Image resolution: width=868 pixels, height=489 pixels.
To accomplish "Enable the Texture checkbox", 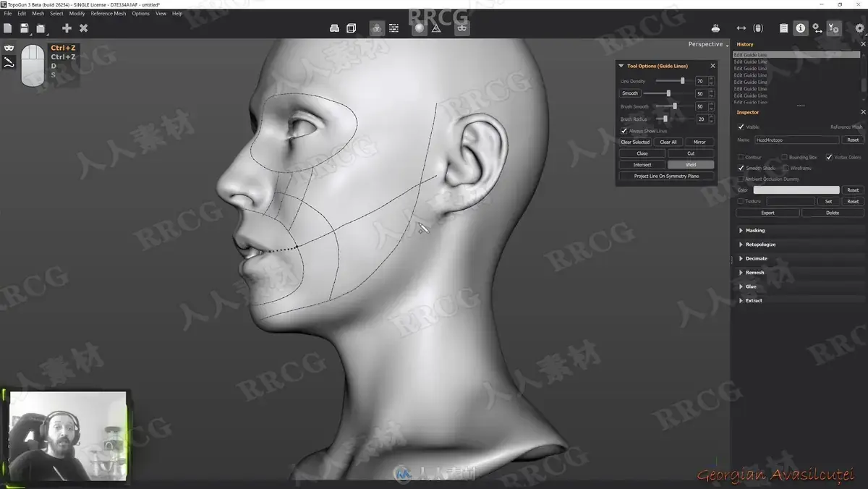I will 741,201.
